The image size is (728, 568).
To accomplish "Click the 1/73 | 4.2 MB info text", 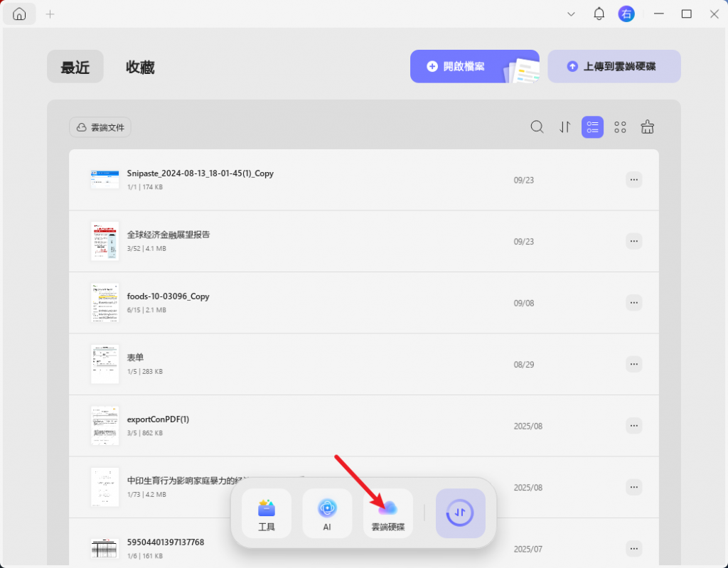I will tap(146, 495).
